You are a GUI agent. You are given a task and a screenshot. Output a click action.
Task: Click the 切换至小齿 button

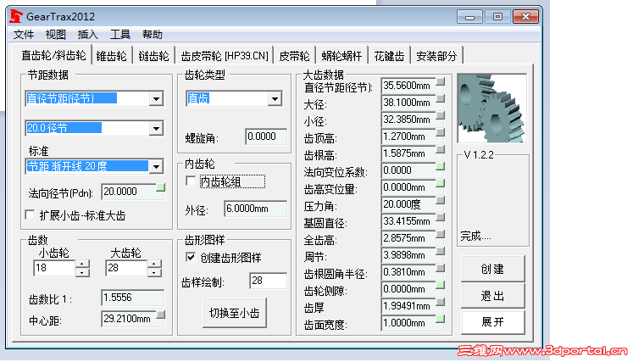point(235,313)
